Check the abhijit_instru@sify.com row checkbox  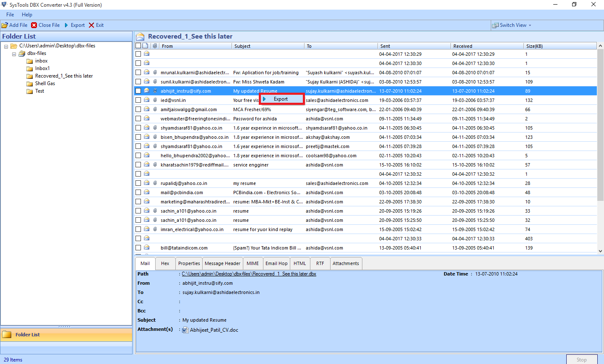138,91
